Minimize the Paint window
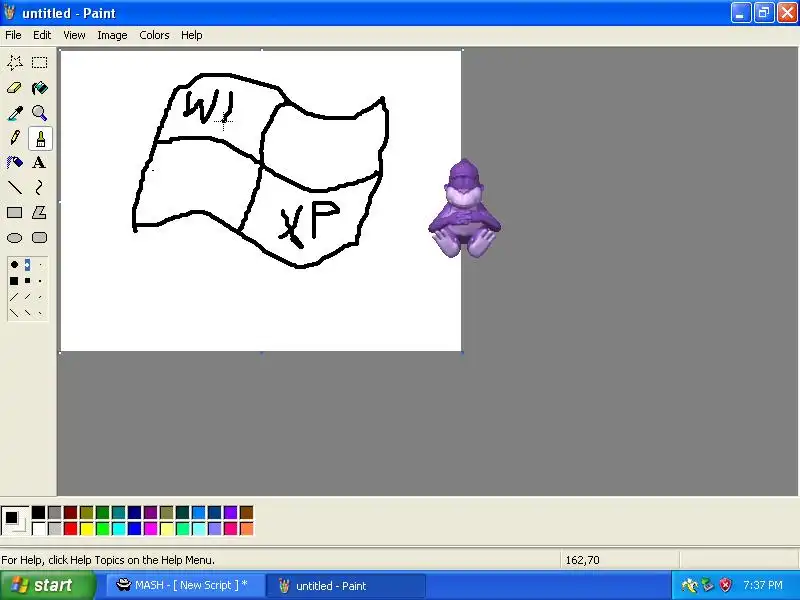Viewport: 800px width, 600px height. [741, 13]
